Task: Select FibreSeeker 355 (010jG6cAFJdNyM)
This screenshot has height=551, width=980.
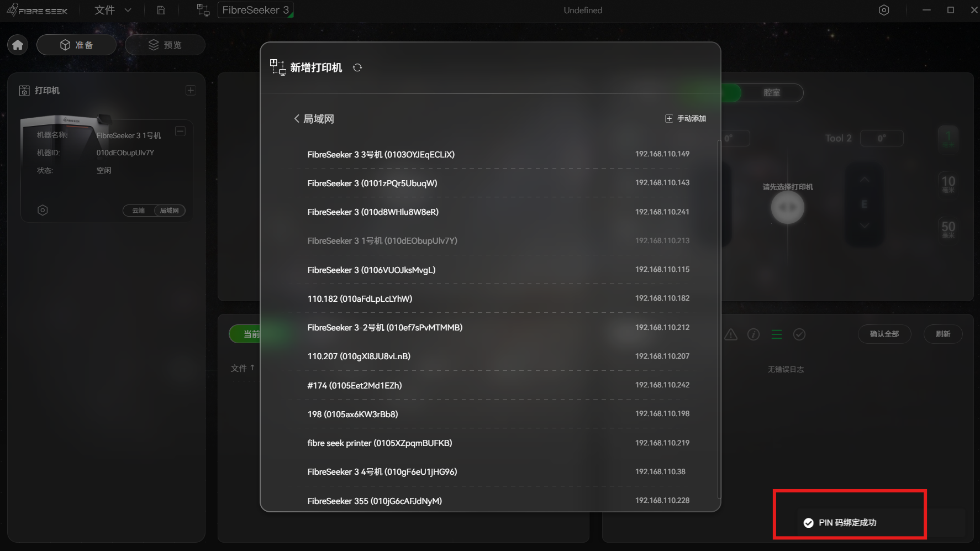Action: click(x=498, y=501)
